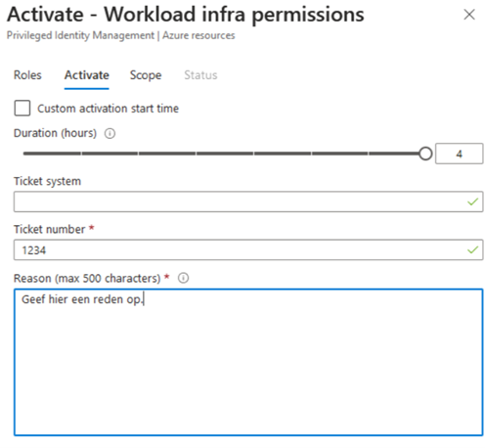Viewport: 485px width, 448px height.
Task: Click the duration hours value box
Action: coord(460,154)
